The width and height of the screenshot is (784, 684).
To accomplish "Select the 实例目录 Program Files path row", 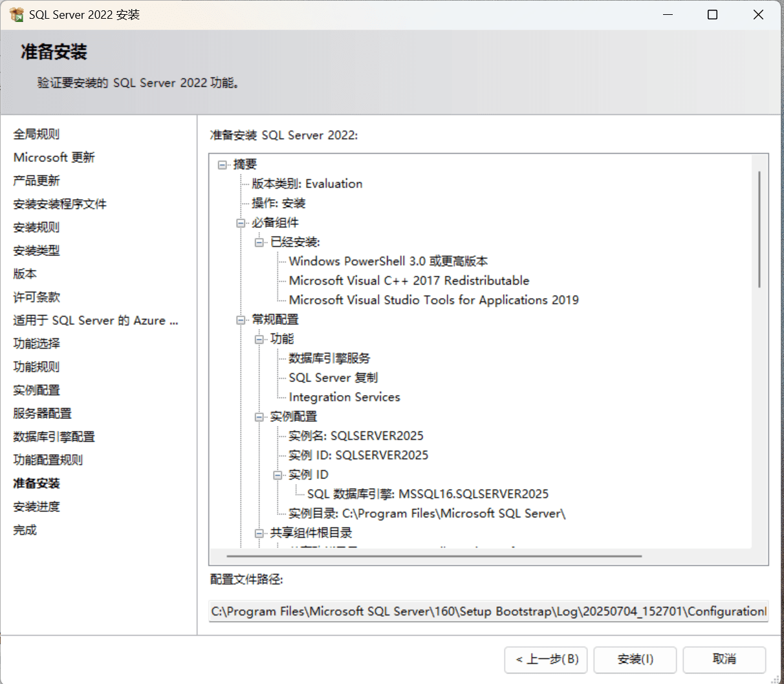I will 427,513.
